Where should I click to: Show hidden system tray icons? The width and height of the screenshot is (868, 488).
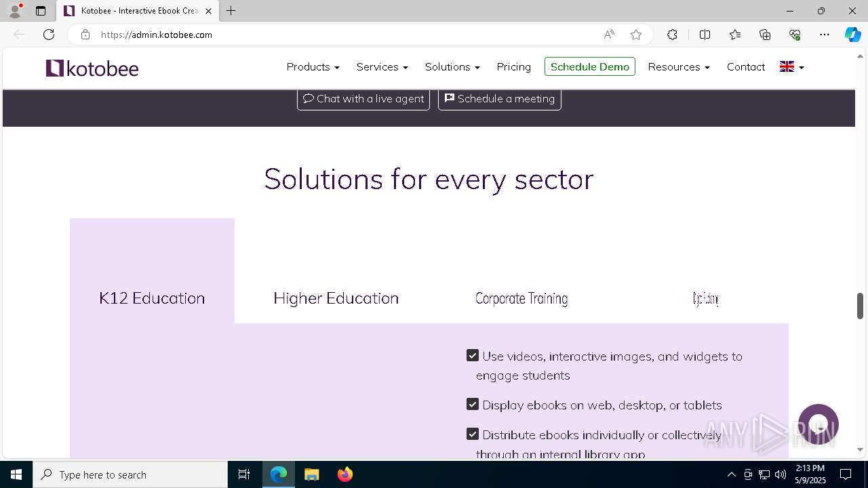(x=731, y=474)
